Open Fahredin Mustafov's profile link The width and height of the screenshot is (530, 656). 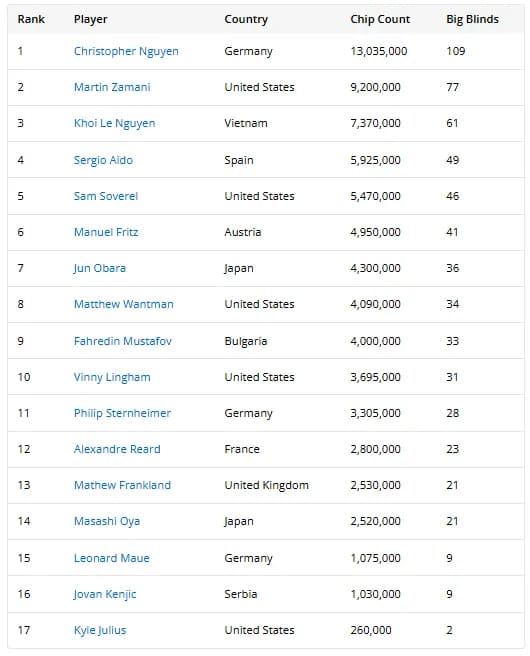point(123,341)
